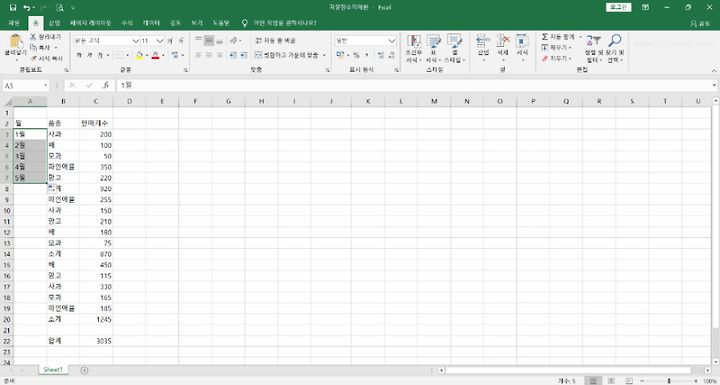The image size is (720, 385).
Task: Switch to 수식 (Formulas) ribbon tab
Action: [x=127, y=23]
